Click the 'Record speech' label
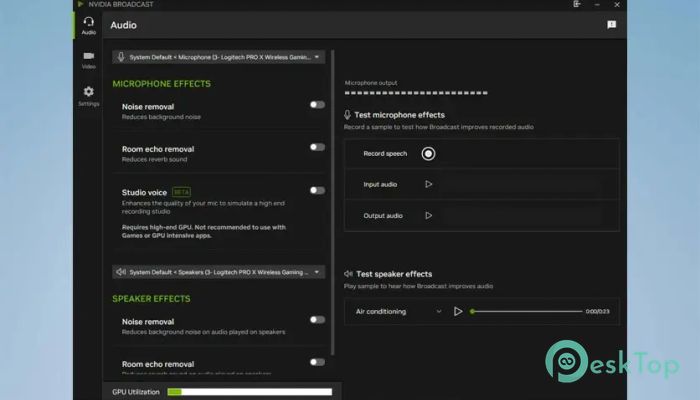This screenshot has height=400, width=700. tap(385, 154)
